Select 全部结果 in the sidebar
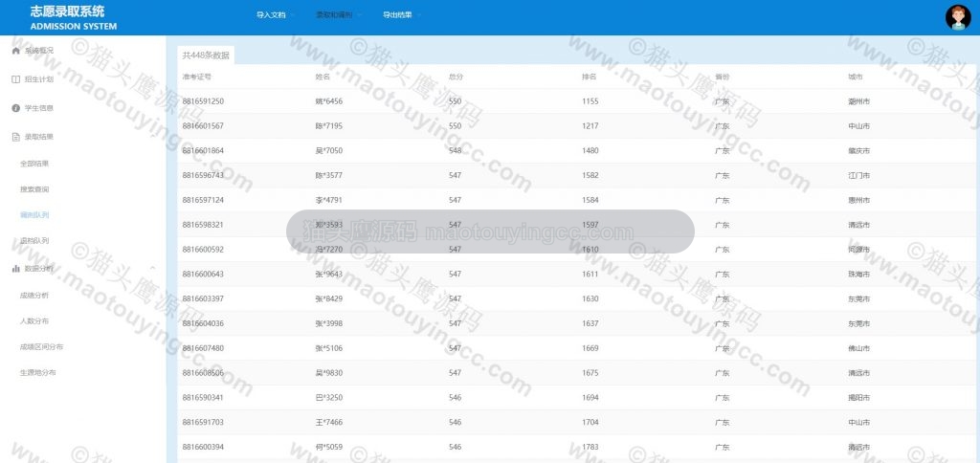This screenshot has width=980, height=463. (34, 164)
